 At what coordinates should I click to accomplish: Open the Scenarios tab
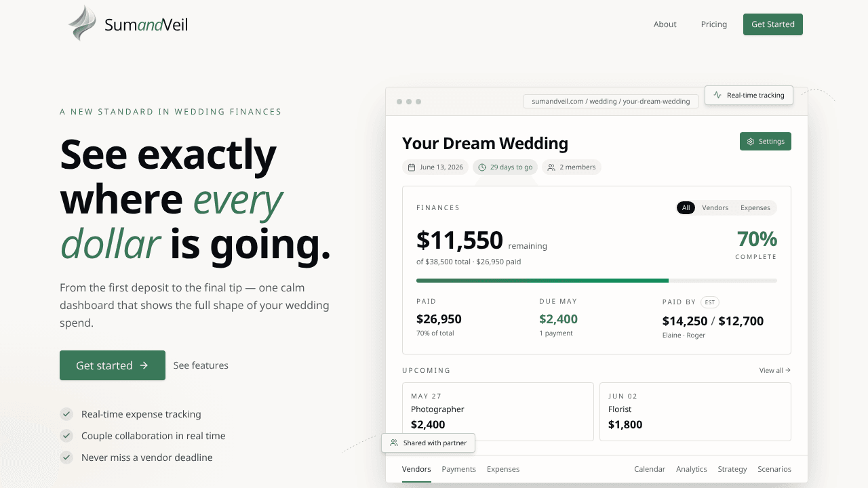click(774, 469)
